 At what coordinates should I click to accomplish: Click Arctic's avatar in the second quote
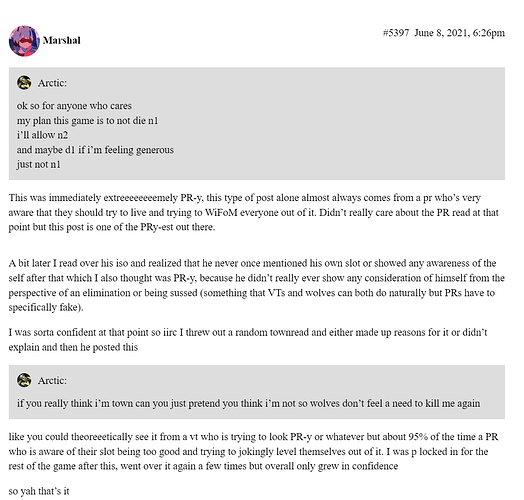click(x=24, y=380)
